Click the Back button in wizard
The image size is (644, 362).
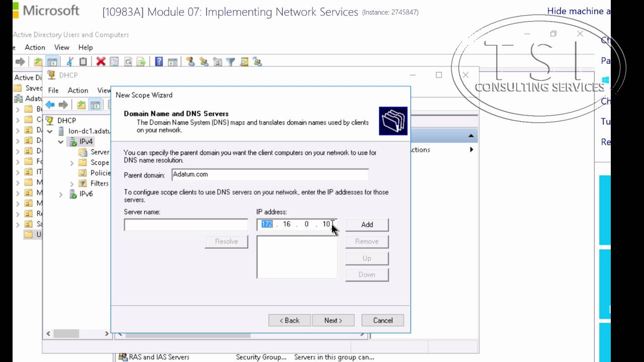[289, 320]
